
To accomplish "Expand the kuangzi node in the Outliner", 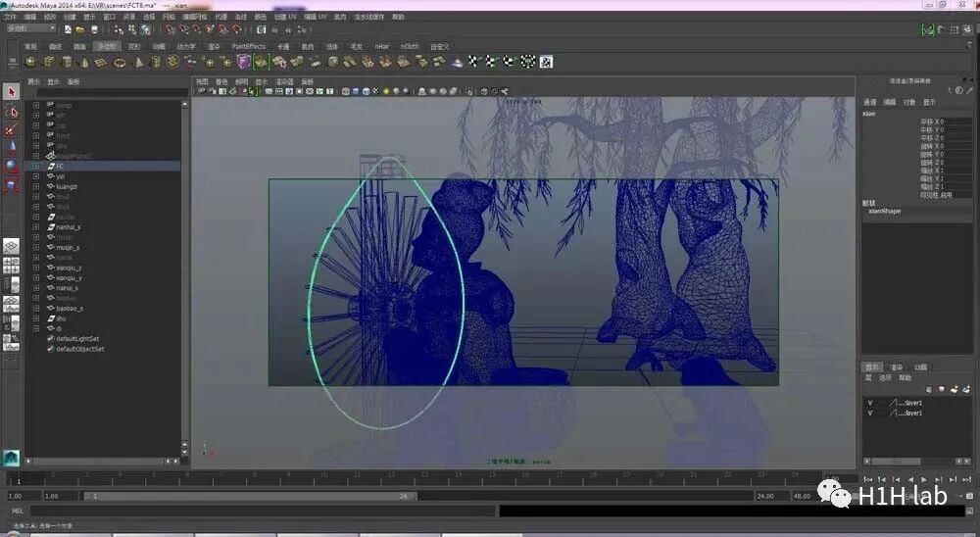I will pyautogui.click(x=35, y=186).
